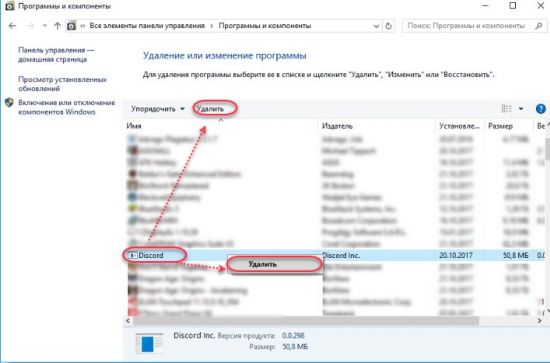Click the Удалить toolbar button
Screen dimensions: 550x363
click(210, 109)
